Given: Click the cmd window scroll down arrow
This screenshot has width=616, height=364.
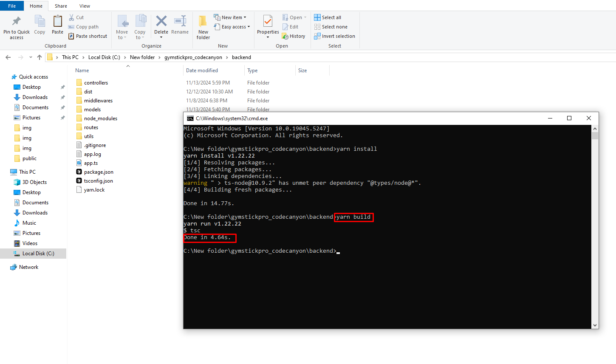Looking at the screenshot, I should [x=595, y=325].
